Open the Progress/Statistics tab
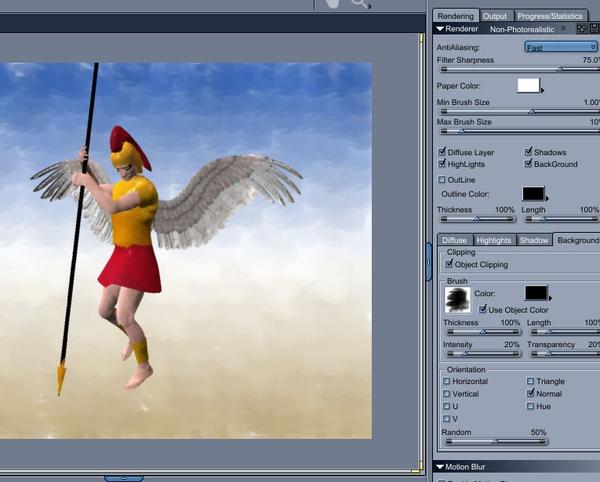The width and height of the screenshot is (600, 482). tap(550, 16)
